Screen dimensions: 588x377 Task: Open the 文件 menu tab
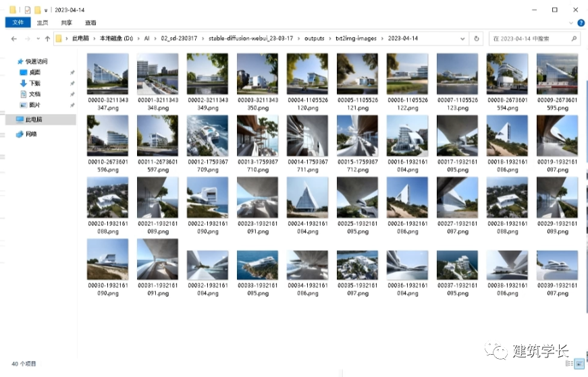[18, 22]
